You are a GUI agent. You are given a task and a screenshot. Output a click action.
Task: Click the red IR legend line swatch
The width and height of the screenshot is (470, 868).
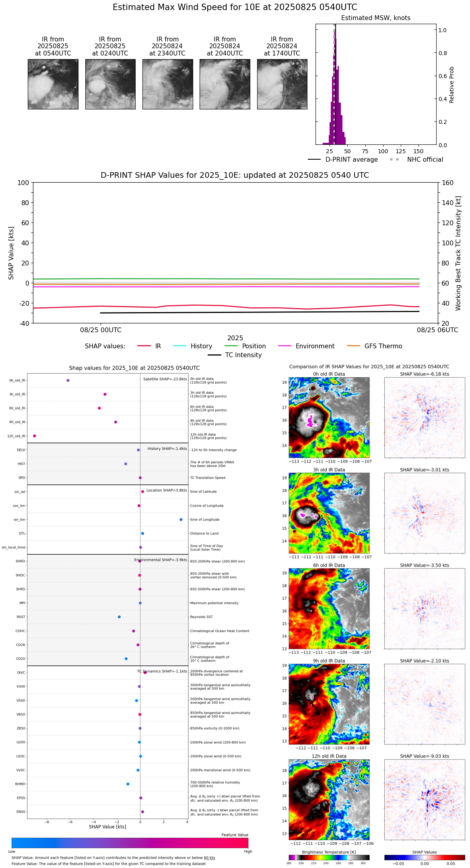[144, 346]
